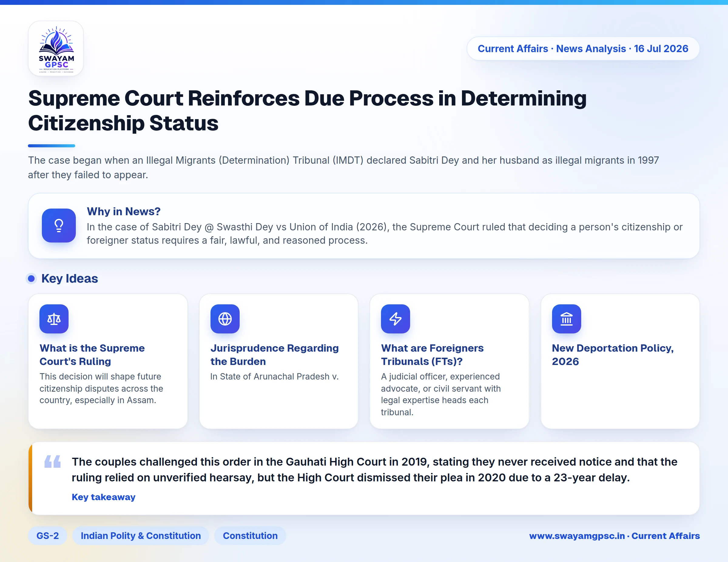Open the New Deportation Policy, 2026 heading
This screenshot has width=728, height=562.
pyautogui.click(x=613, y=355)
